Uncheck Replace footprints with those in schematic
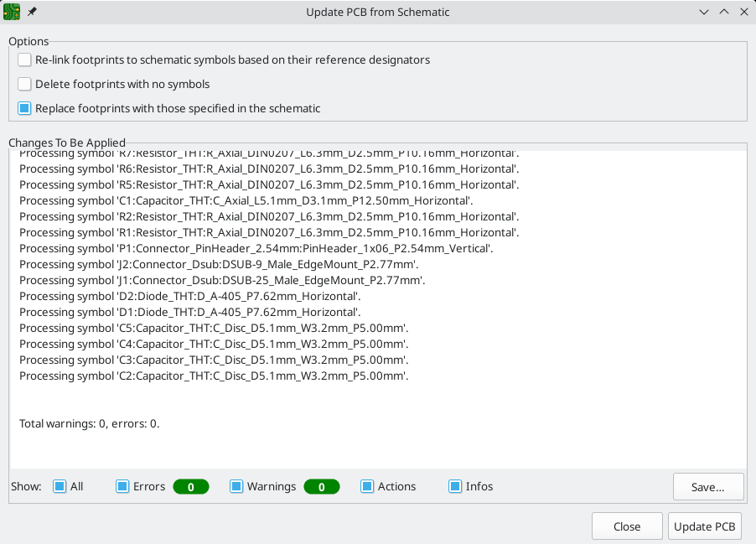The width and height of the screenshot is (756, 544). (25, 108)
